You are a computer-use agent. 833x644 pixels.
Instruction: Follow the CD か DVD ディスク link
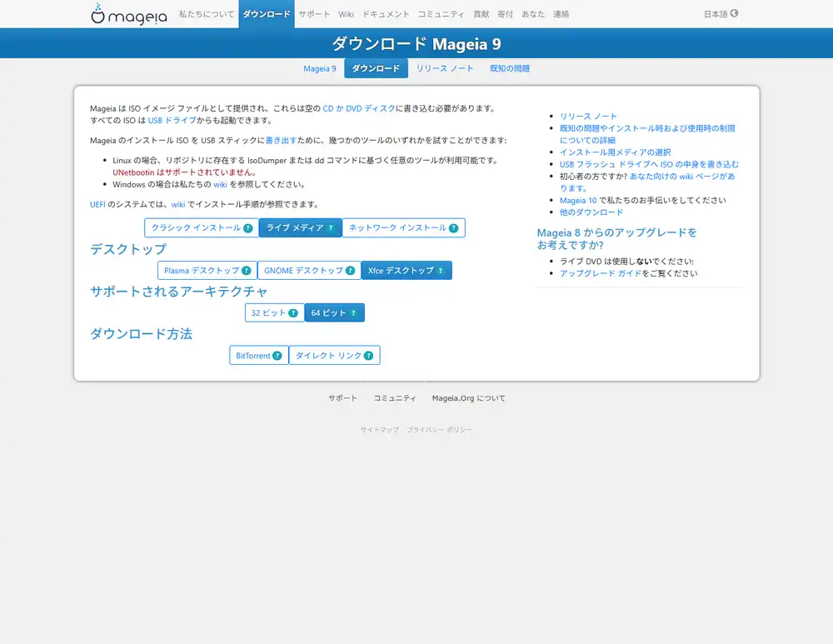pos(359,108)
